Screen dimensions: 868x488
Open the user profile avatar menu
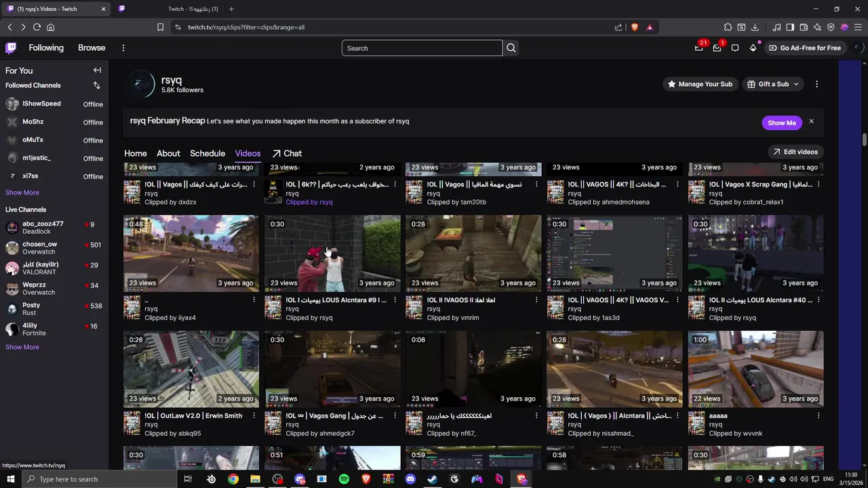(858, 48)
